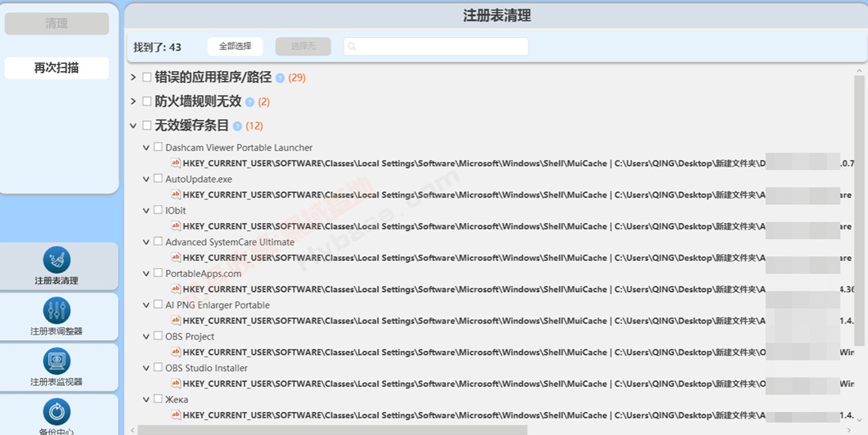Focus the search input field
This screenshot has height=435, width=868.
pyautogui.click(x=436, y=47)
